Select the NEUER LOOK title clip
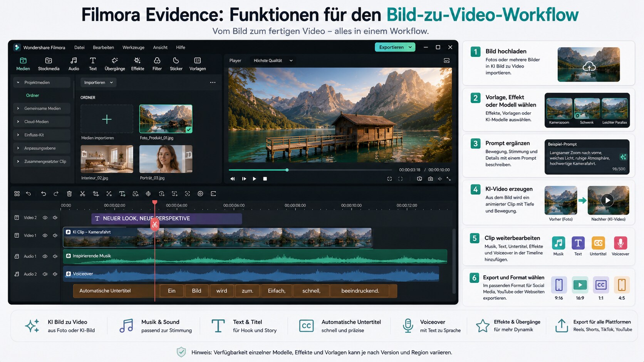The height and width of the screenshot is (362, 644). pos(166,219)
